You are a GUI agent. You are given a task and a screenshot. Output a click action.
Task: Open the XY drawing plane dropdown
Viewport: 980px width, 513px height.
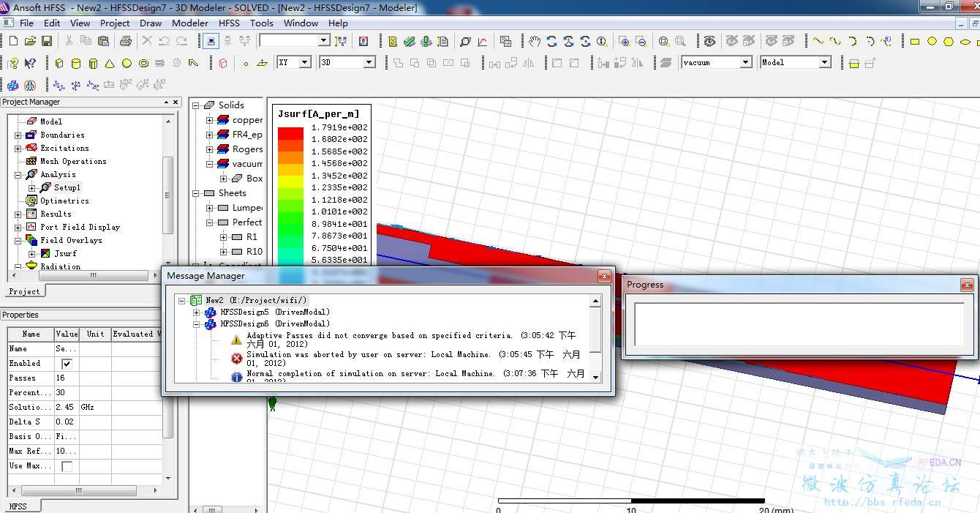(306, 62)
